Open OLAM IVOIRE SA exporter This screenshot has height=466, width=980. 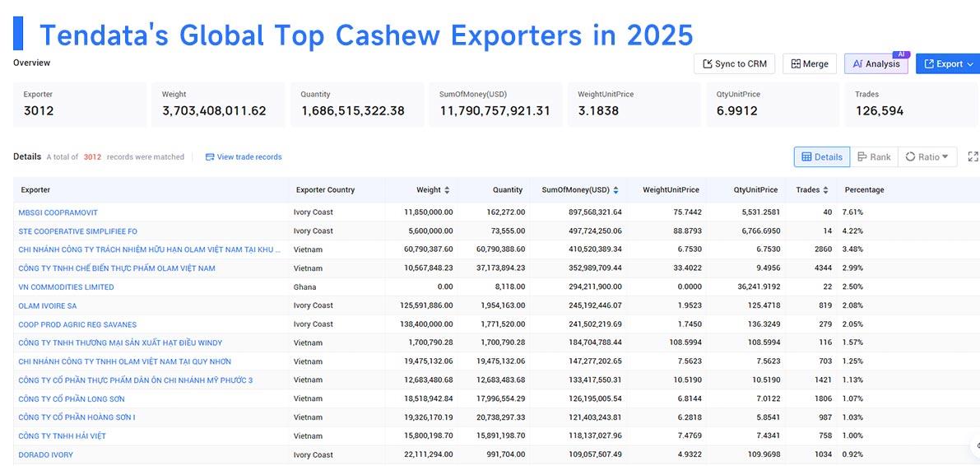[x=48, y=306]
